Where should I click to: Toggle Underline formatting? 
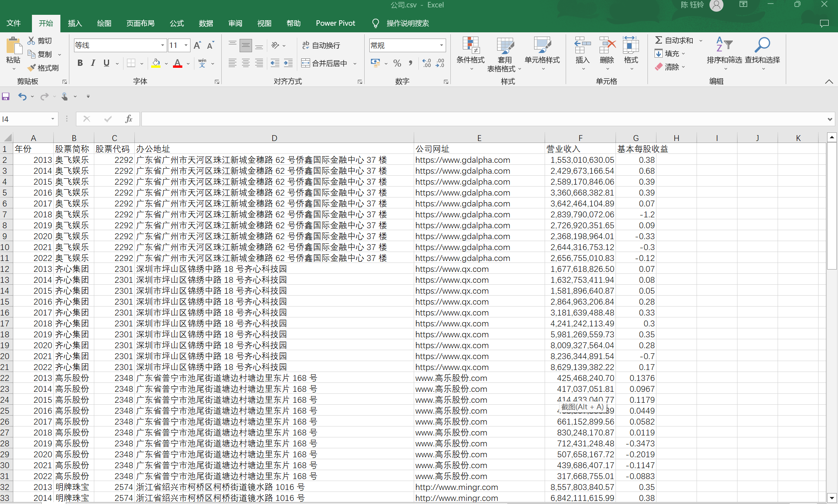click(106, 63)
